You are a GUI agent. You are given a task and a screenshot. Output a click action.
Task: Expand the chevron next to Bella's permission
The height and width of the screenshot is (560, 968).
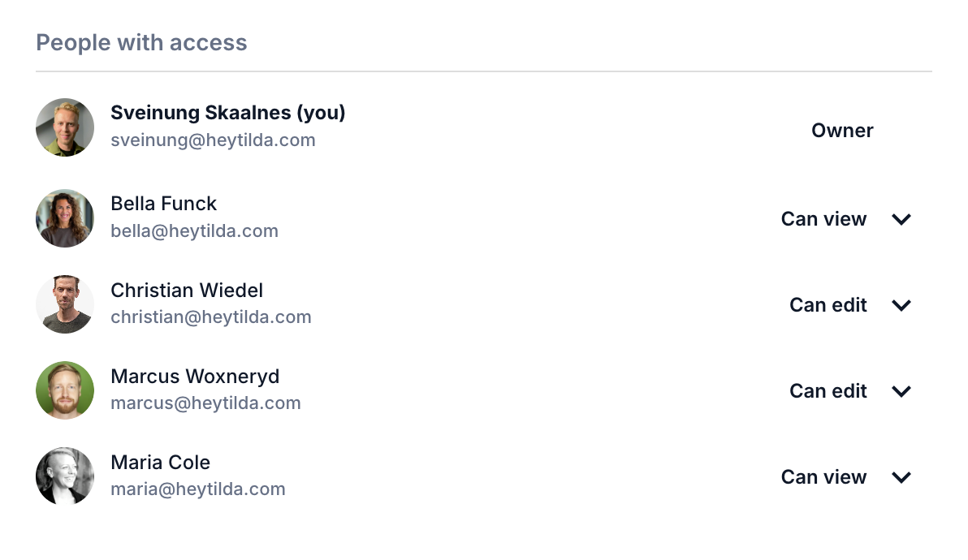pos(901,219)
